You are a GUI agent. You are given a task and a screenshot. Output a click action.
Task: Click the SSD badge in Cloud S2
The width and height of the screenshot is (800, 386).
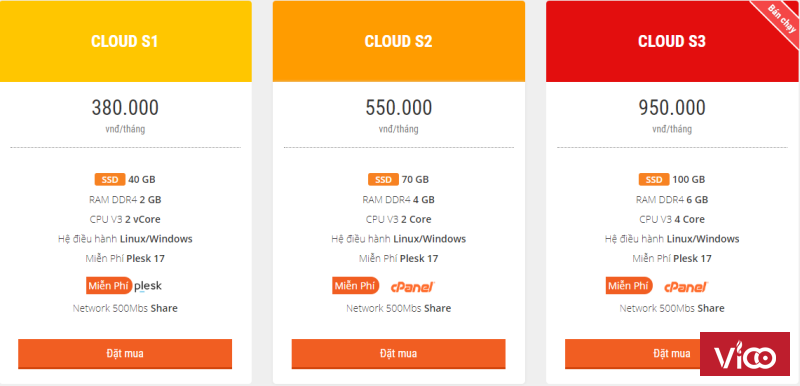[x=383, y=179]
